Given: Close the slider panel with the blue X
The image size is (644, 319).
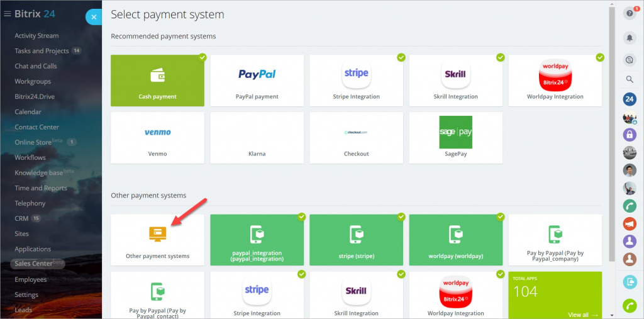Looking at the screenshot, I should [x=94, y=17].
